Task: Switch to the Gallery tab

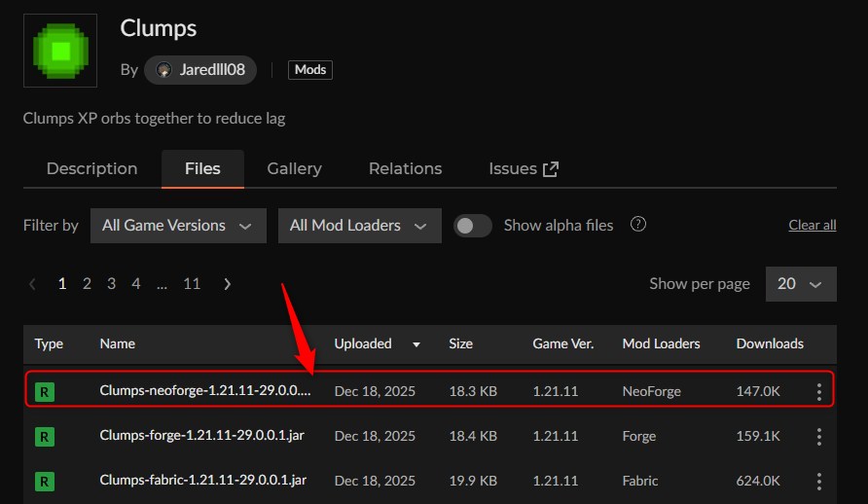Action: [x=294, y=168]
